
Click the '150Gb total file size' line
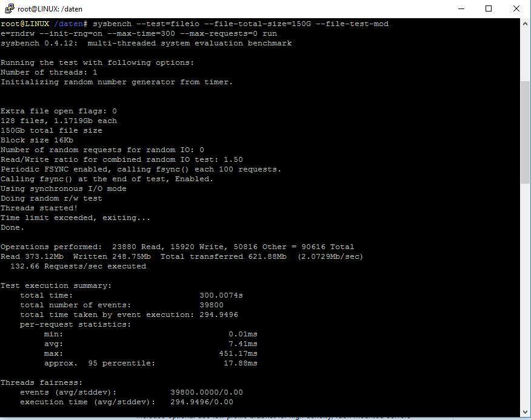click(51, 131)
